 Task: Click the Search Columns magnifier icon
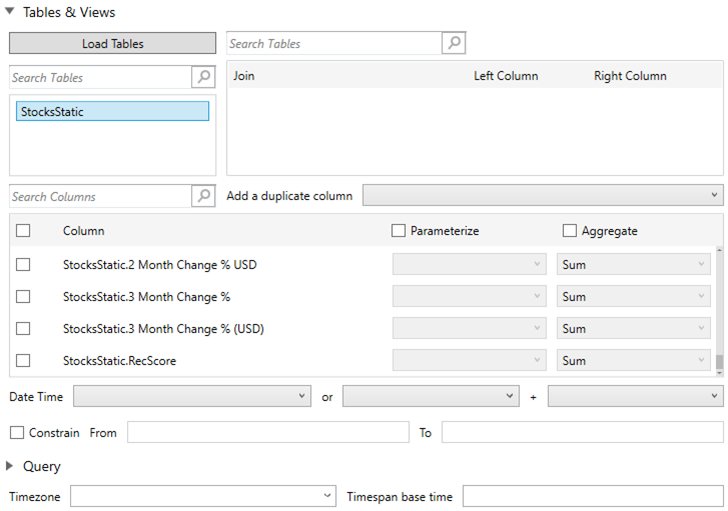(x=203, y=197)
